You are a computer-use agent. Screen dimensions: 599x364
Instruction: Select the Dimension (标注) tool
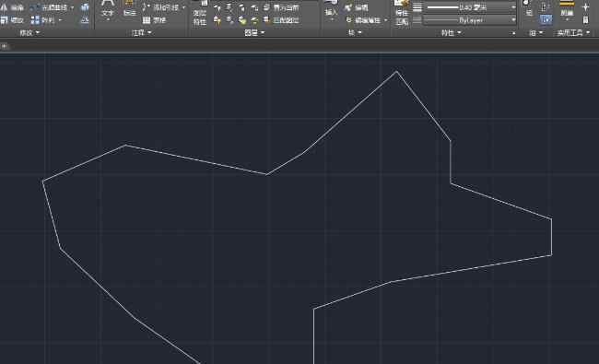pos(130,9)
